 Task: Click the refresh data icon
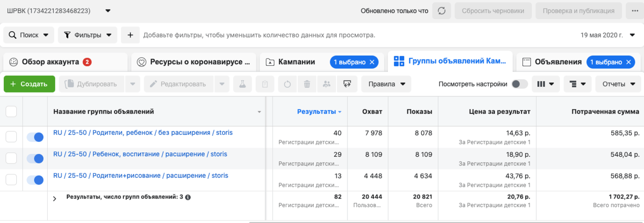(441, 11)
